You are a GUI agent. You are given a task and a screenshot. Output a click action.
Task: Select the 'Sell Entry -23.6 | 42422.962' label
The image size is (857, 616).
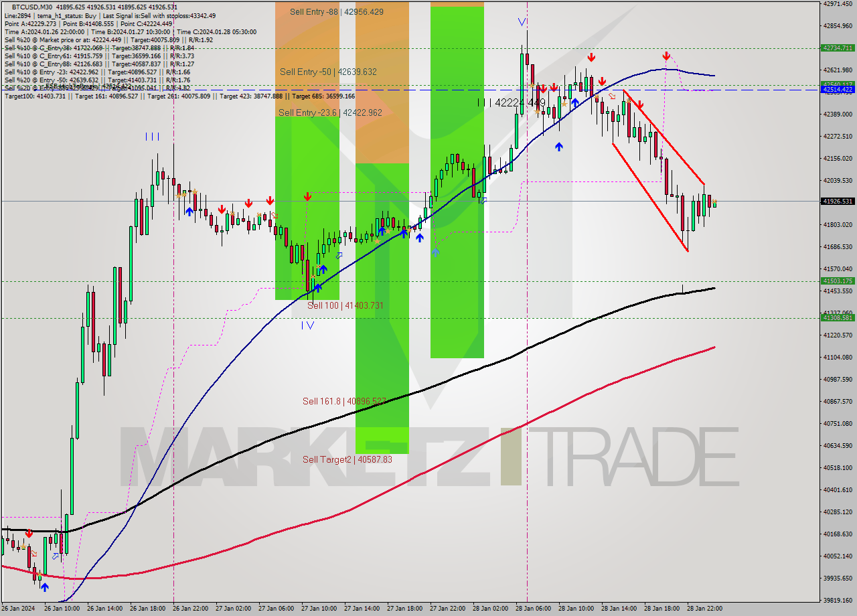pos(330,112)
